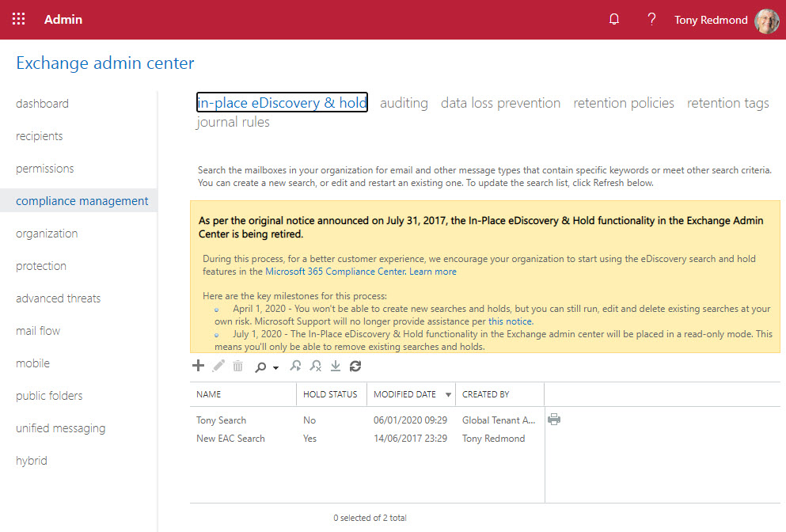Image resolution: width=786 pixels, height=532 pixels.
Task: Click the Admin header title
Action: point(63,20)
